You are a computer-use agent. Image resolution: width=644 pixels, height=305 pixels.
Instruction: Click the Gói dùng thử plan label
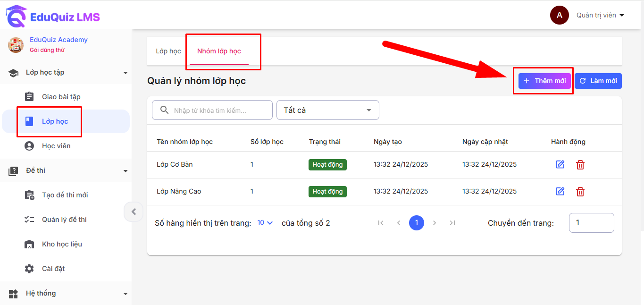pyautogui.click(x=47, y=50)
